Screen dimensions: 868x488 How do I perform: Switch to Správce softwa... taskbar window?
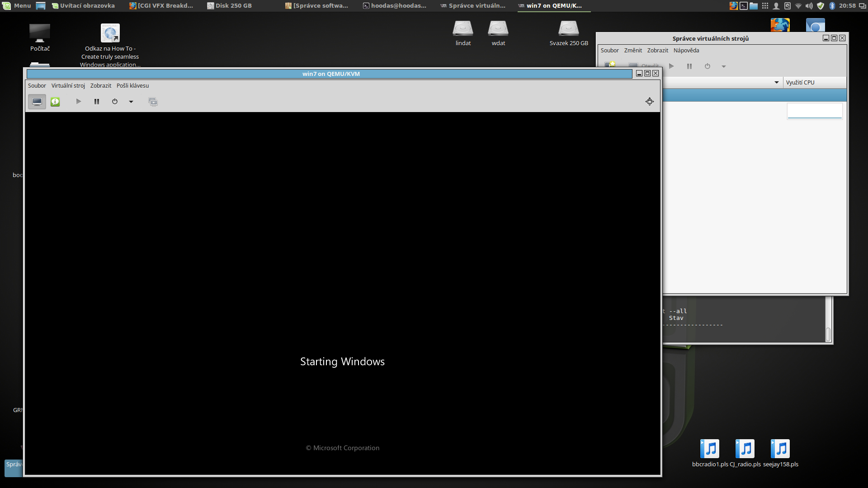pos(316,6)
